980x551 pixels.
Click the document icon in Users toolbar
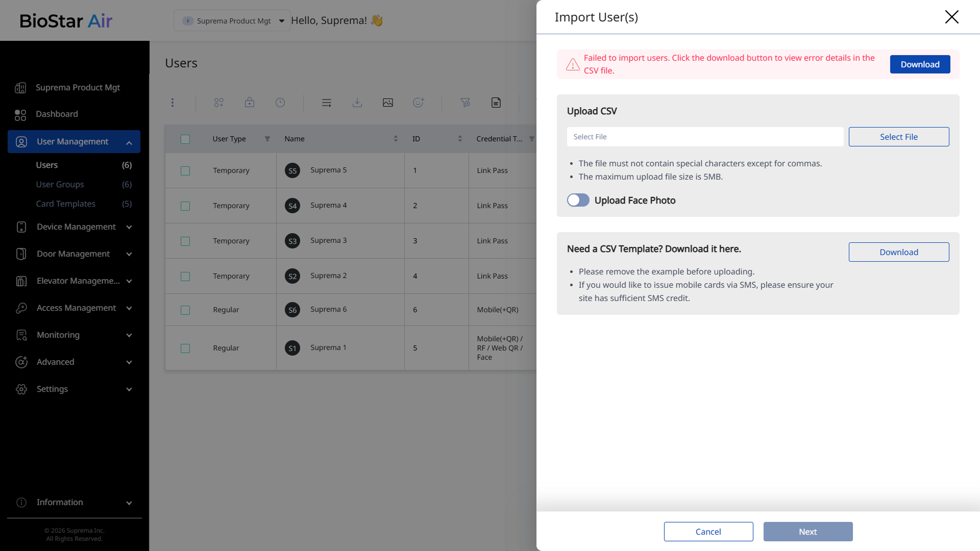point(496,103)
